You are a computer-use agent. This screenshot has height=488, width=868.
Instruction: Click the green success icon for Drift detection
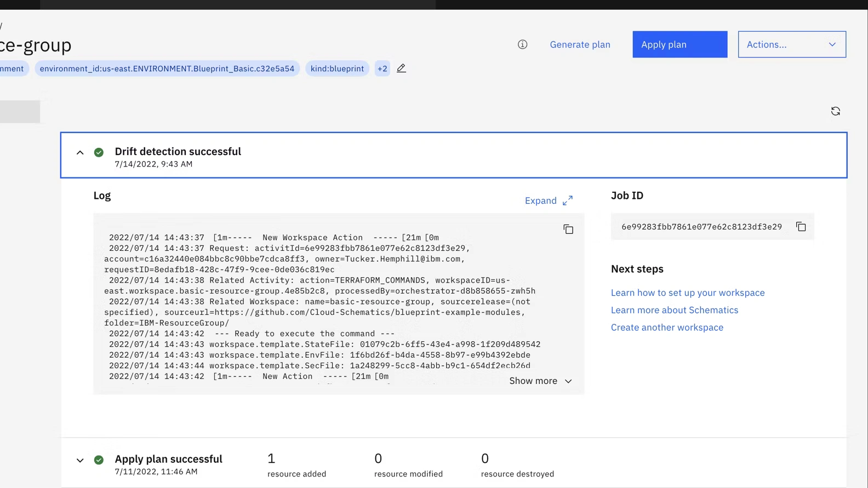tap(99, 152)
